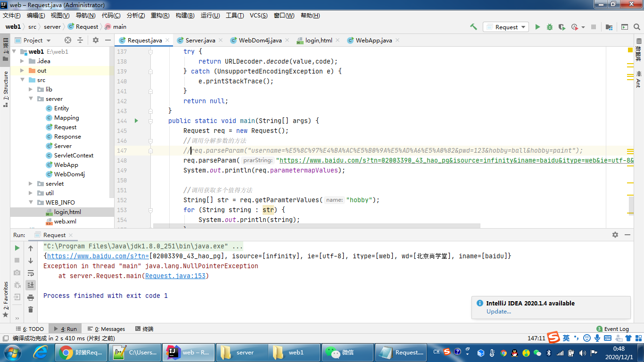Click the volume icon in the system tray
This screenshot has width=644, height=362.
coord(582,353)
